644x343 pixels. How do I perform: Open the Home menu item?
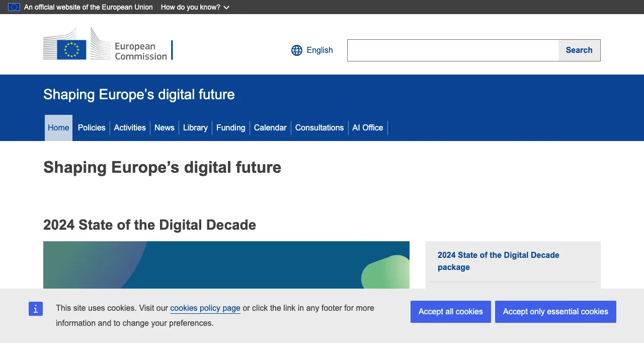58,128
